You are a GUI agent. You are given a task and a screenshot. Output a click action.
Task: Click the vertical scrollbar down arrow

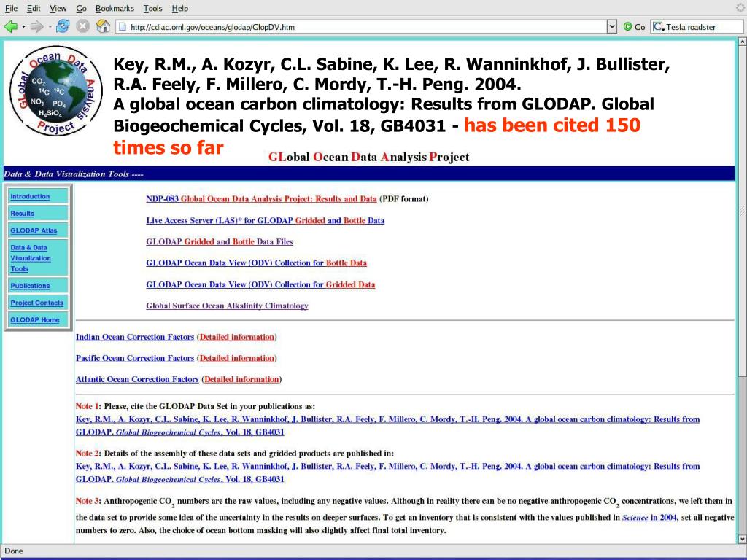742,539
